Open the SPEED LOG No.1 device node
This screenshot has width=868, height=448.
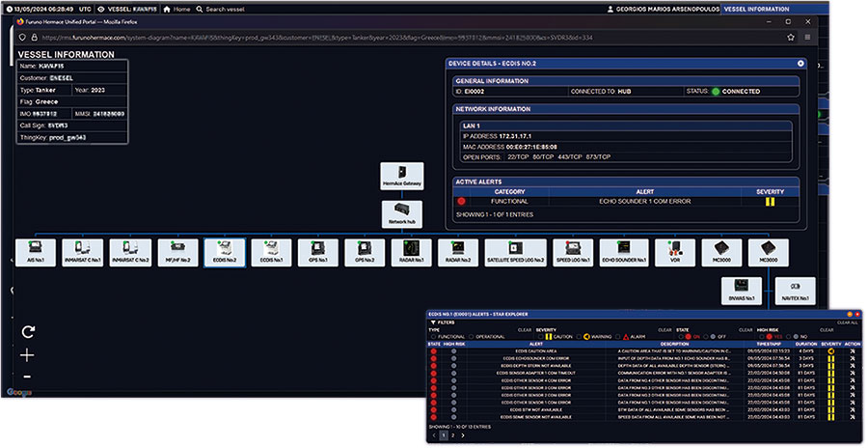572,253
